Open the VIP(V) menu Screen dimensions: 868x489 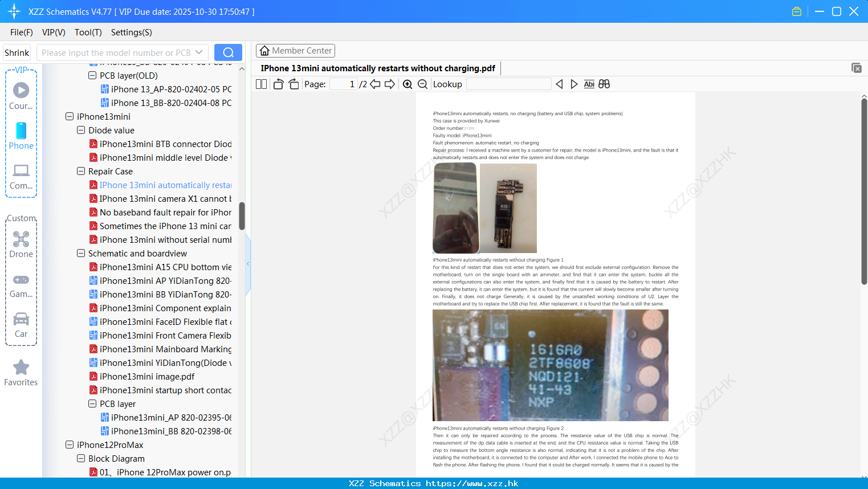click(x=54, y=32)
